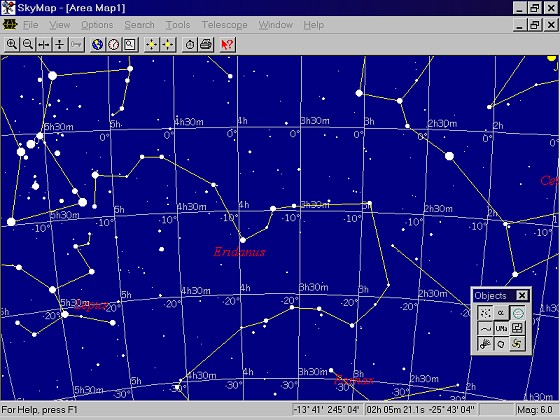Image resolution: width=560 pixels, height=420 pixels.
Task: Open the clock time settings icon
Action: 114,45
